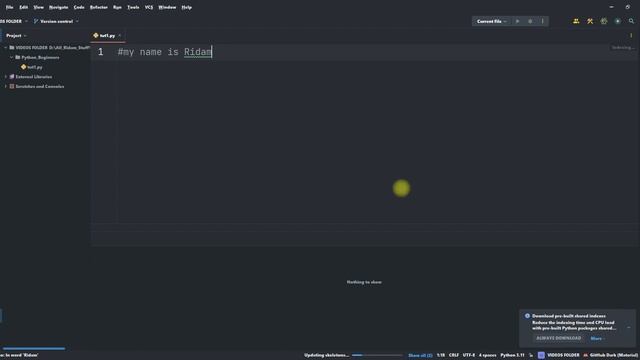Open the File menu
Screen dimensions: 640x360
point(9,7)
